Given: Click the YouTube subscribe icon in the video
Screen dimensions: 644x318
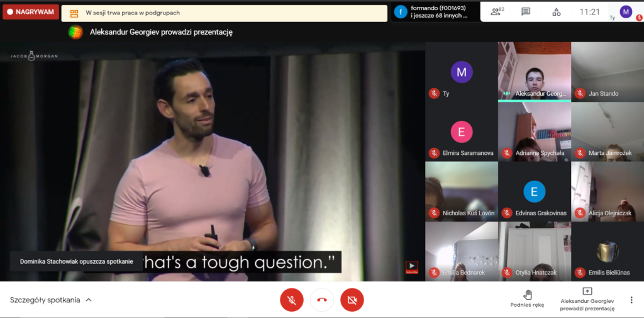Looking at the screenshot, I should click(x=411, y=268).
